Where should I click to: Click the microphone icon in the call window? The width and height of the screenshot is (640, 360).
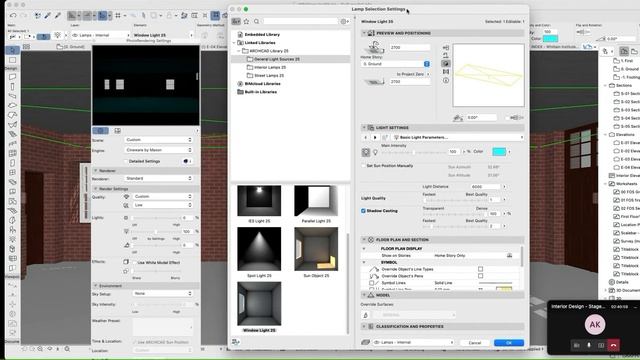coord(589,345)
